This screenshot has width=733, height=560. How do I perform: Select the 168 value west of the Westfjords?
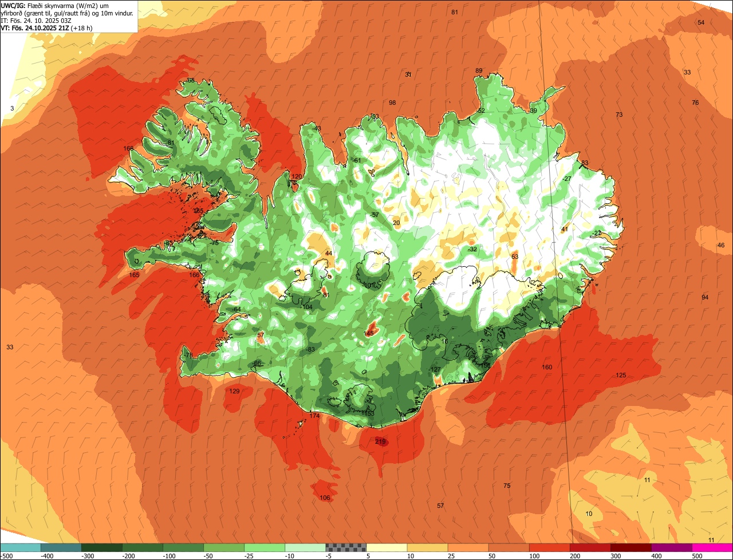coord(128,148)
